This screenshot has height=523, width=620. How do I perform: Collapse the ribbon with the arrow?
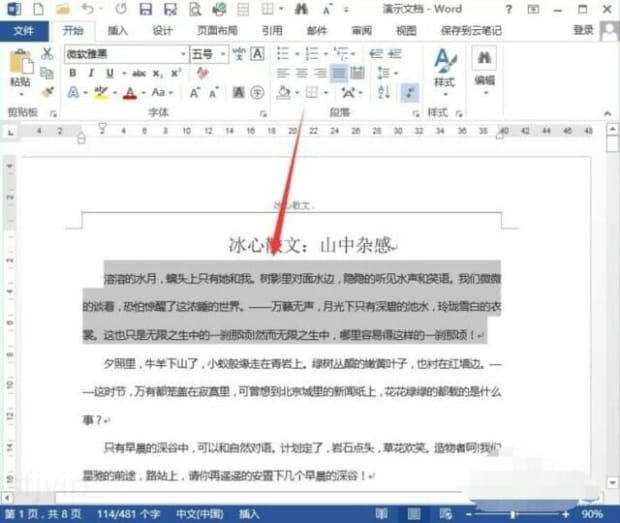[x=607, y=114]
